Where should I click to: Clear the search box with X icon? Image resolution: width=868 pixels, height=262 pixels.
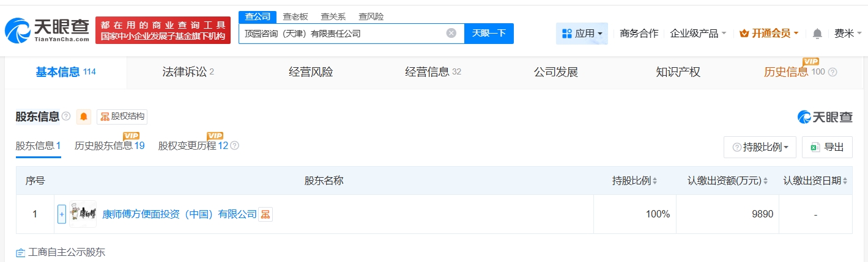(x=451, y=33)
